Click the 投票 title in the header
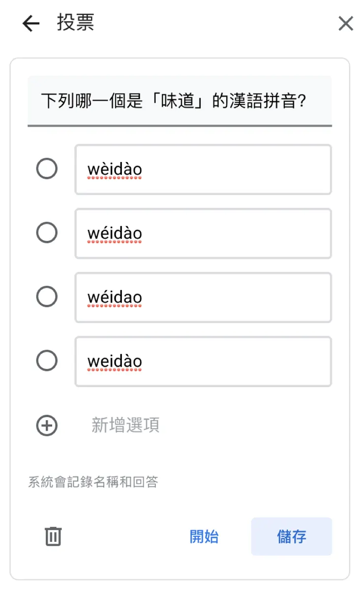Image resolution: width=364 pixels, height=594 pixels. [x=76, y=23]
